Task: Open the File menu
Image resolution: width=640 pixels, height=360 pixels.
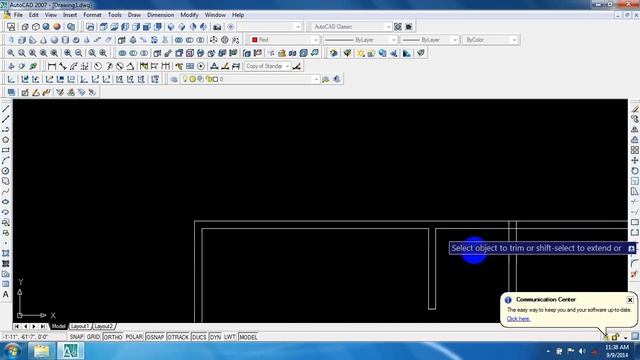Action: 18,15
